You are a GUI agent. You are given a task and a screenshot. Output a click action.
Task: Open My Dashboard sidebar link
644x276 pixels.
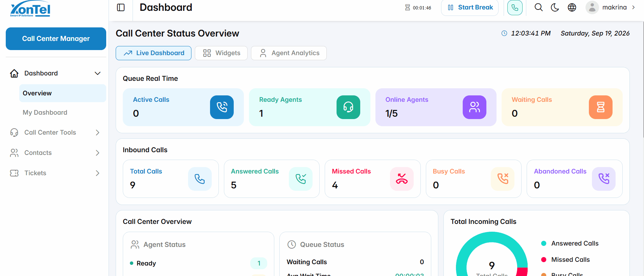(x=45, y=113)
